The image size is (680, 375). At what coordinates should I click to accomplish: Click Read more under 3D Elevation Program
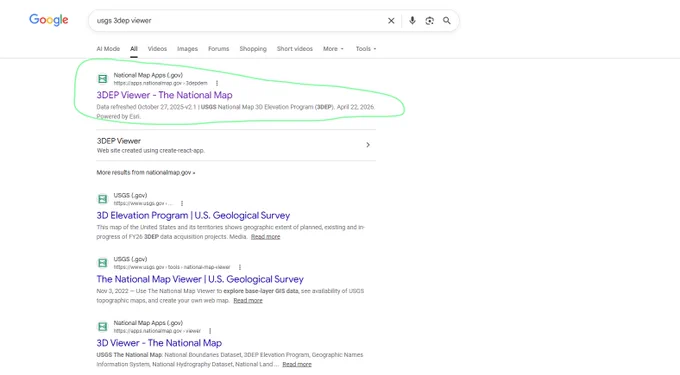pyautogui.click(x=265, y=237)
